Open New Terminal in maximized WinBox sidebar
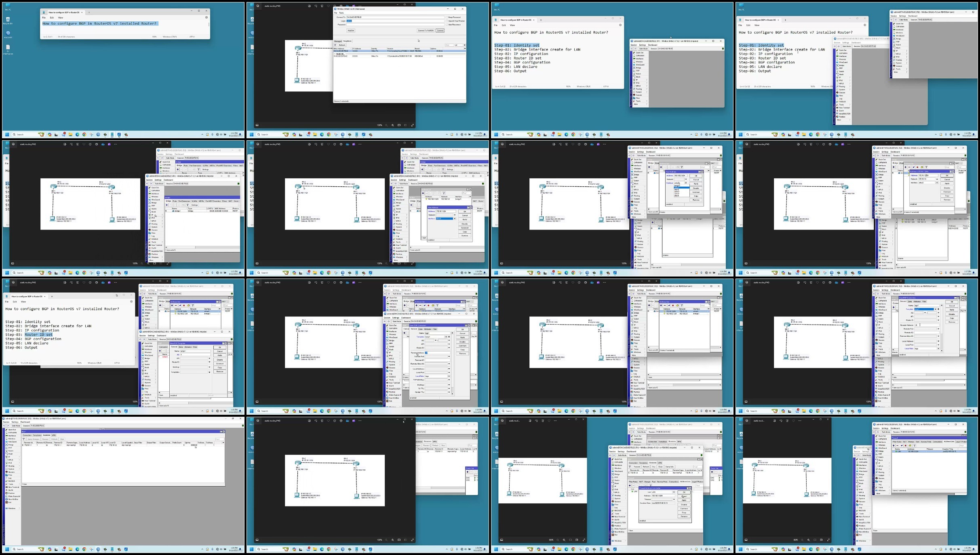Screen dimensions: 980x555 coord(13,487)
